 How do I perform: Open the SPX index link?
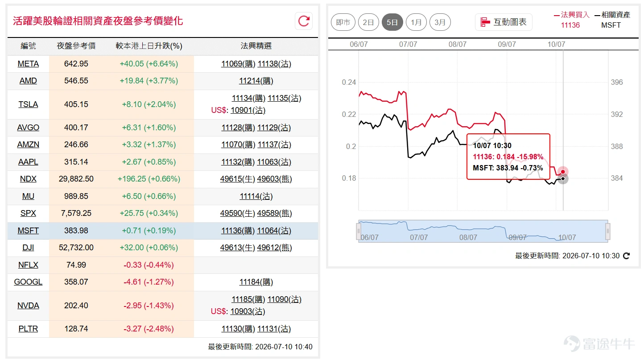tap(28, 213)
